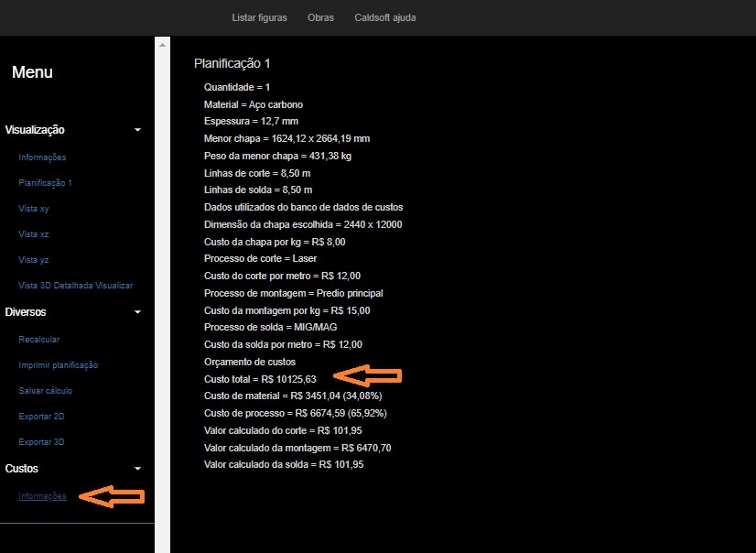This screenshot has height=553, width=756.
Task: Collapse the Visualização section arrow
Action: coord(137,130)
